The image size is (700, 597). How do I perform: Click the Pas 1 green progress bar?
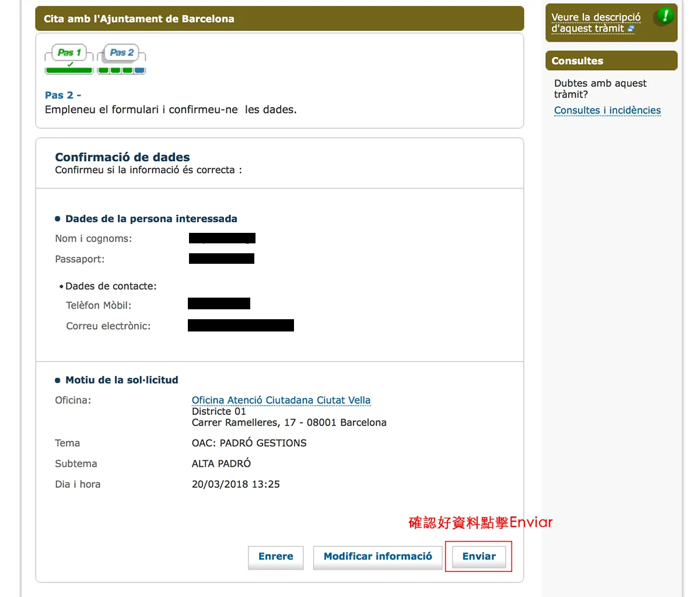pos(69,71)
